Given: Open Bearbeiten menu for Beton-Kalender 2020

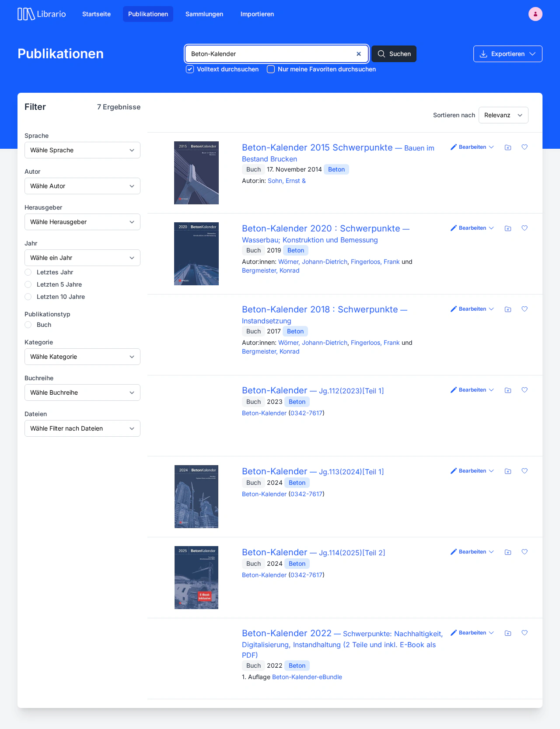Looking at the screenshot, I should point(472,228).
